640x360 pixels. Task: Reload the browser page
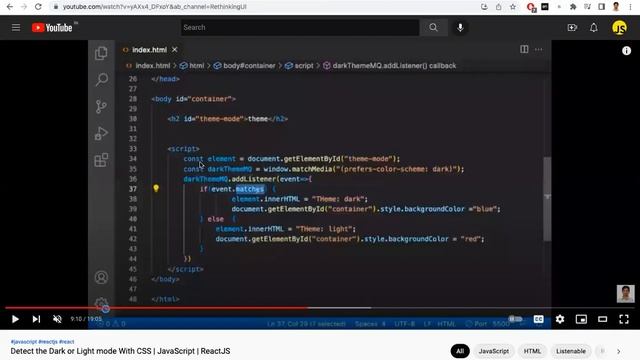point(38,7)
